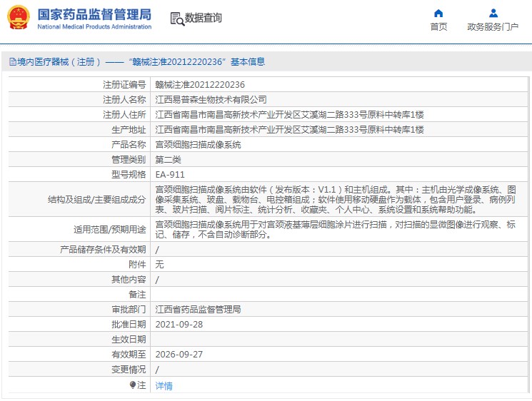Open the 数据查询 search icon

(177, 19)
